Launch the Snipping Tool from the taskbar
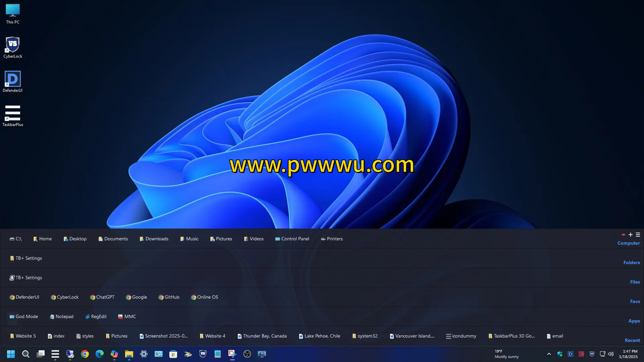Viewport: 644px width, 362px height. click(232, 354)
